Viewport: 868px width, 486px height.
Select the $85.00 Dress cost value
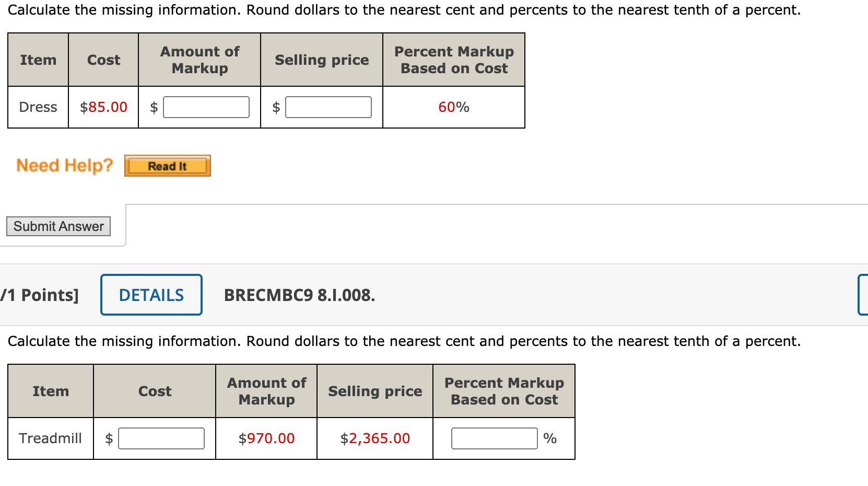[x=103, y=107]
